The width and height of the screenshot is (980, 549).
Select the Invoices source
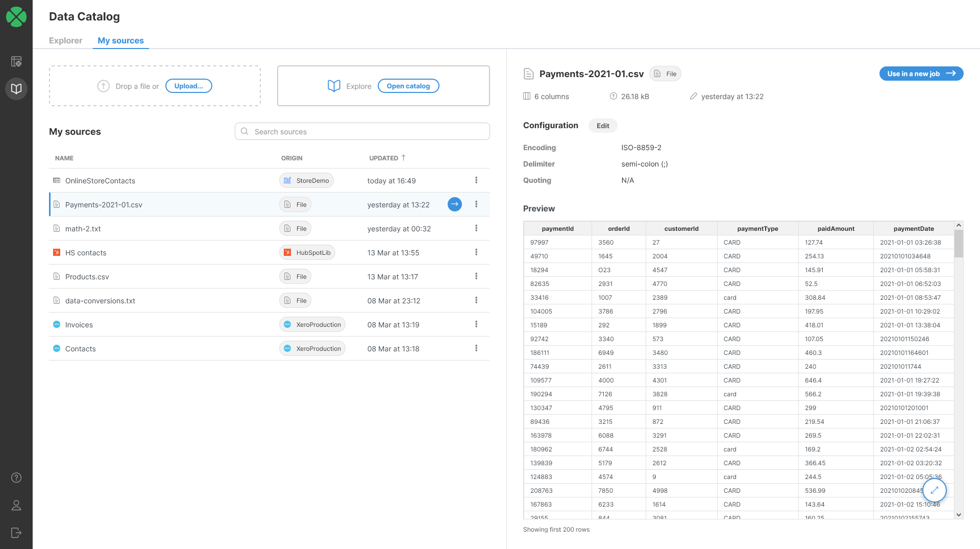tap(269, 324)
